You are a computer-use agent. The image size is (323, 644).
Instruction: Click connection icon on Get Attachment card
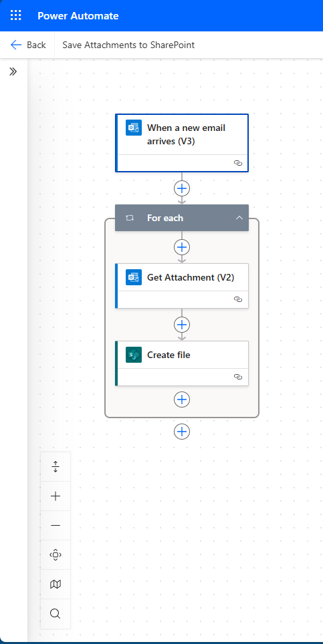click(x=238, y=299)
